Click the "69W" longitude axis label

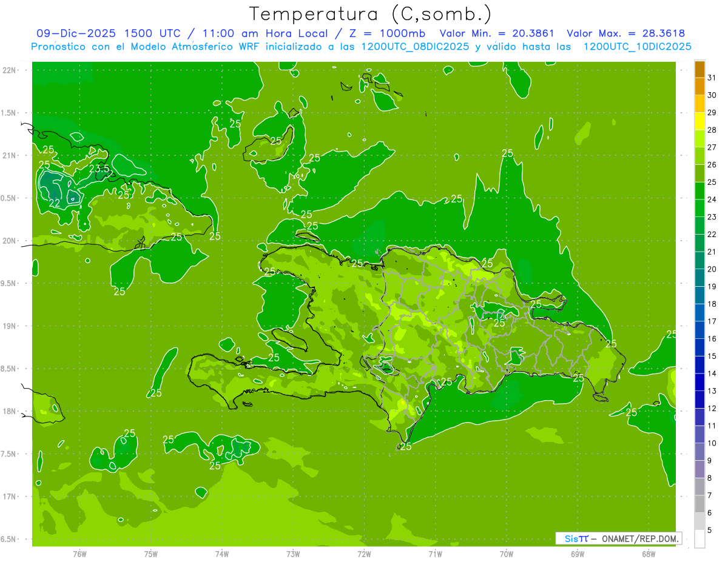[578, 554]
